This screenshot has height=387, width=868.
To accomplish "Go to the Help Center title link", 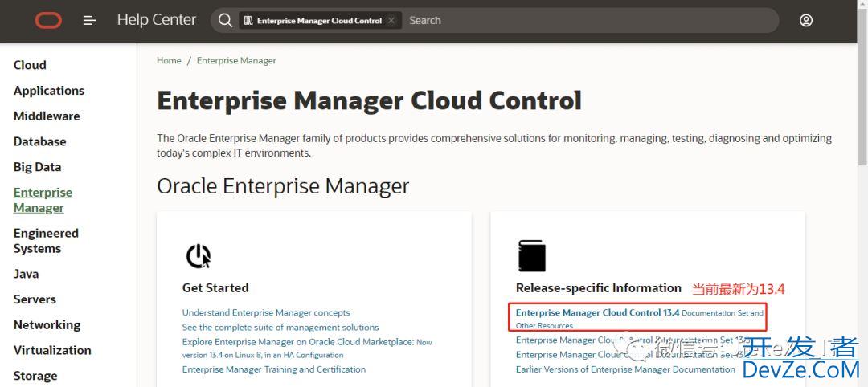I will [157, 20].
